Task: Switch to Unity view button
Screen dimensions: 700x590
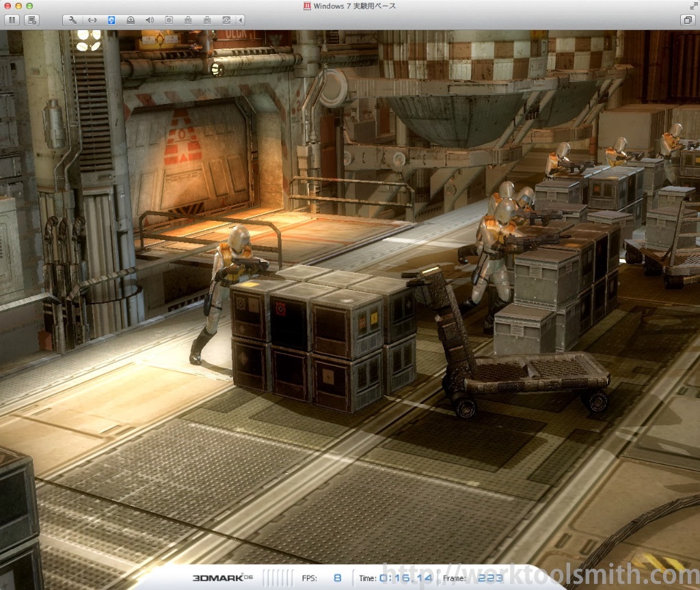Action: coord(688,20)
